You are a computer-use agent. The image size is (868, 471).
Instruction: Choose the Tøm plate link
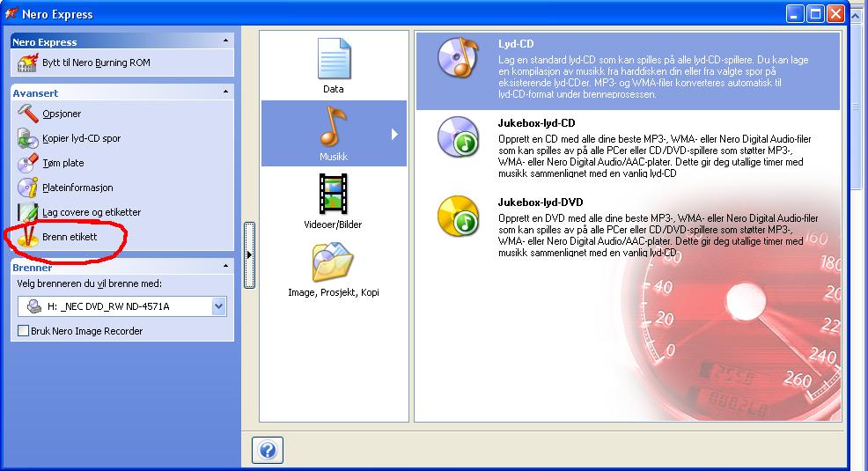coord(63,163)
